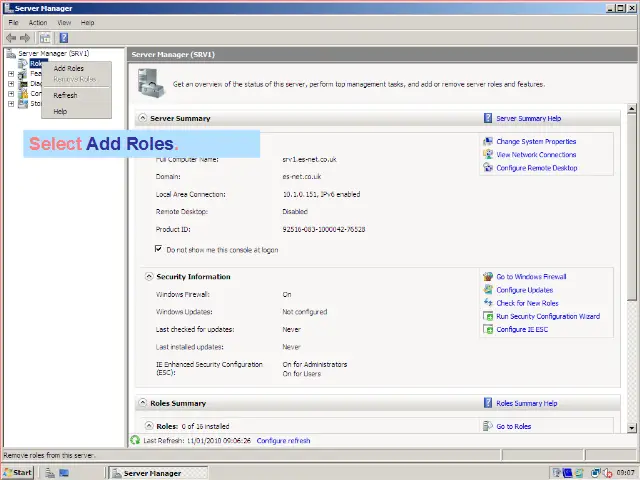Open the View menu
This screenshot has width=640, height=480.
64,22
